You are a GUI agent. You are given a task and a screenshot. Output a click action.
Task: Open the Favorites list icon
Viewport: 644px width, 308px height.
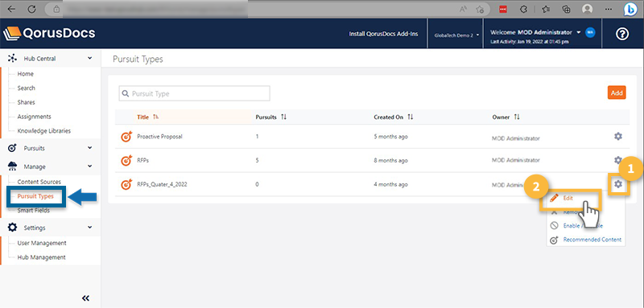(546, 9)
